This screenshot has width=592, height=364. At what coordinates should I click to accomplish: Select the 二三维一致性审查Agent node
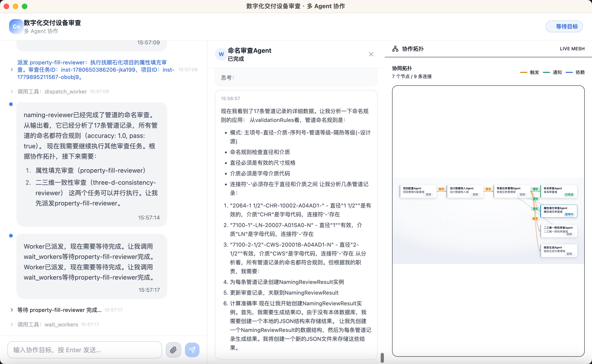pyautogui.click(x=559, y=231)
